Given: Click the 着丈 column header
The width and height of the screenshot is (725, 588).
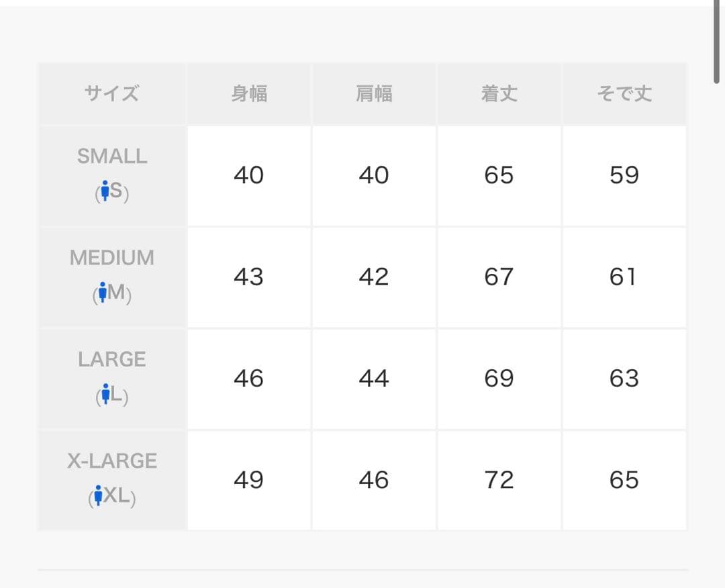Looking at the screenshot, I should [499, 93].
